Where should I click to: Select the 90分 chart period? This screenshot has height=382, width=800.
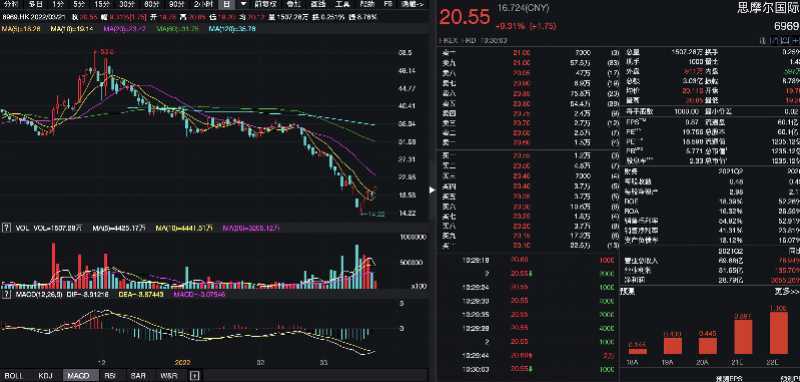click(177, 4)
